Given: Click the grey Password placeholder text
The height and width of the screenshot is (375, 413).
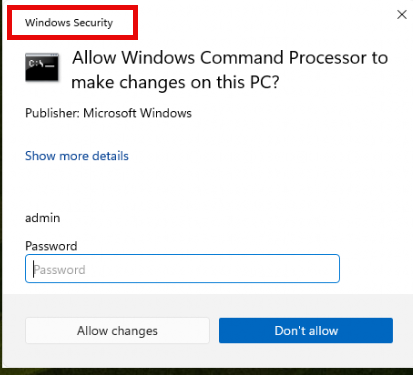Looking at the screenshot, I should pyautogui.click(x=59, y=269).
